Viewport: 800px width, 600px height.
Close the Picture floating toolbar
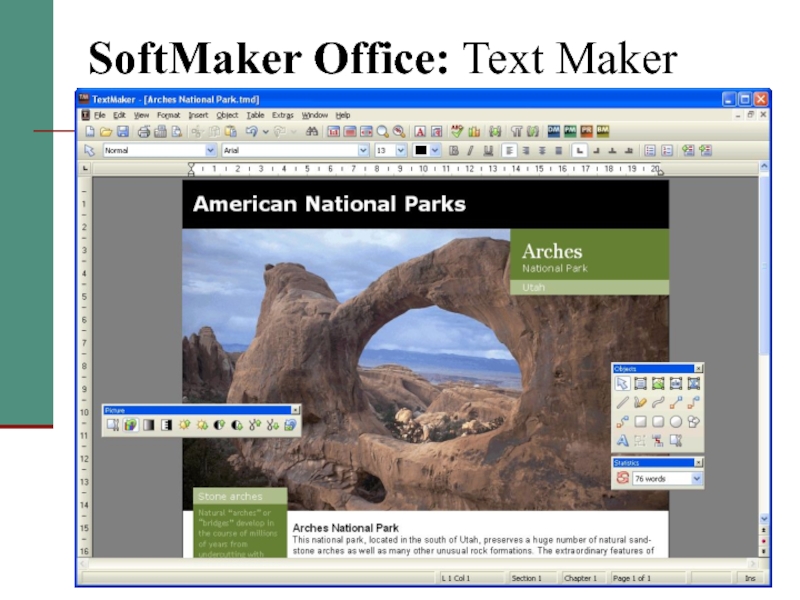coord(295,409)
